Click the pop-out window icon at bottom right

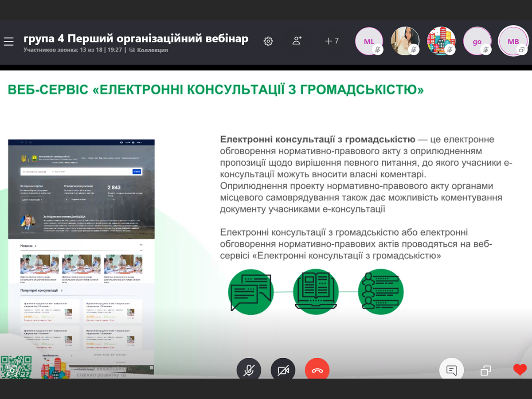coord(486,370)
